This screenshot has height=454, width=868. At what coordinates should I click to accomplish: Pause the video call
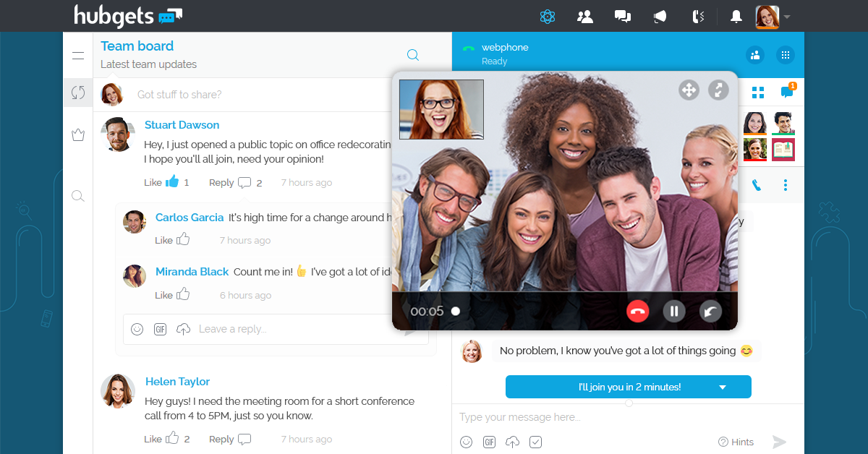click(x=673, y=312)
